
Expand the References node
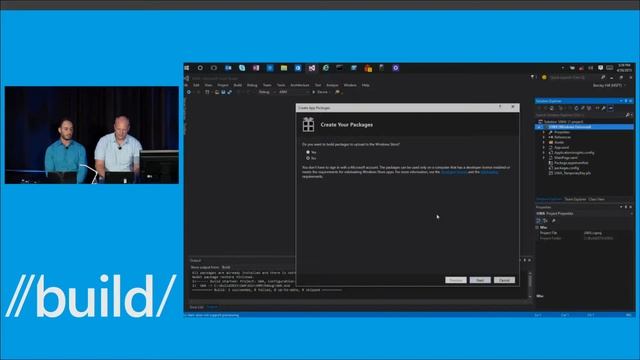[x=544, y=137]
